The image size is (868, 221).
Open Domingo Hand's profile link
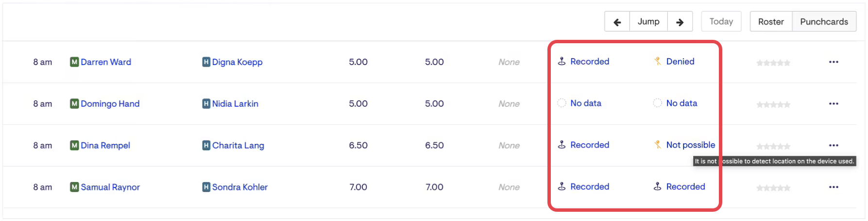(x=110, y=104)
